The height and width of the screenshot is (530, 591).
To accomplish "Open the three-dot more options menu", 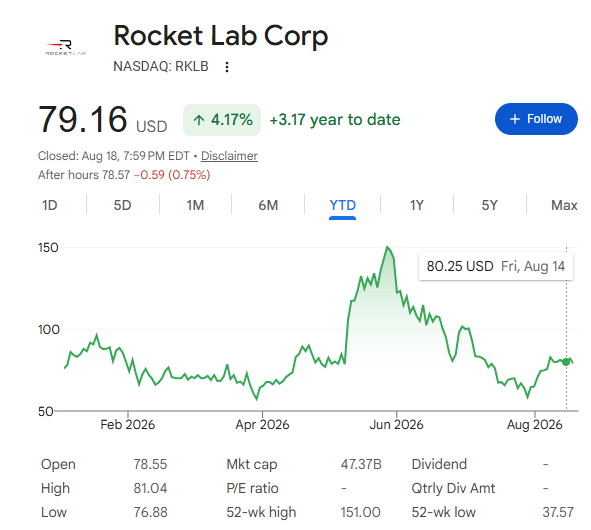I will click(227, 67).
